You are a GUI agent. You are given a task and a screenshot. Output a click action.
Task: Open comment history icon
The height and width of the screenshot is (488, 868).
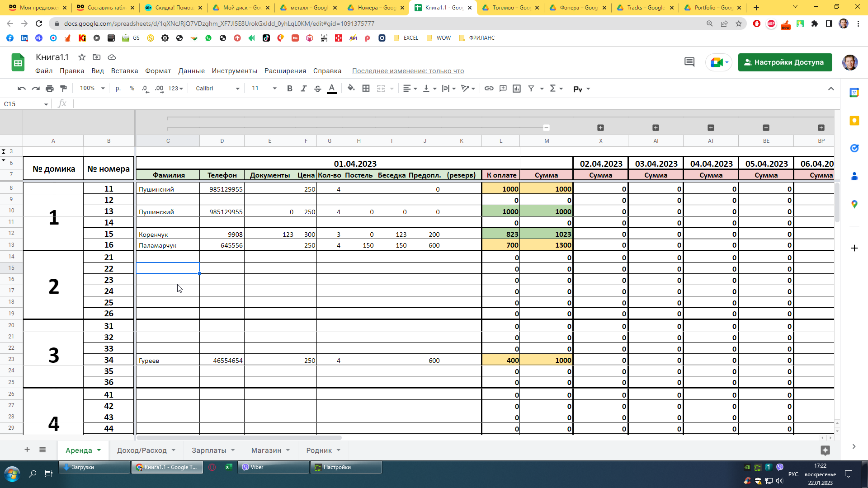689,62
